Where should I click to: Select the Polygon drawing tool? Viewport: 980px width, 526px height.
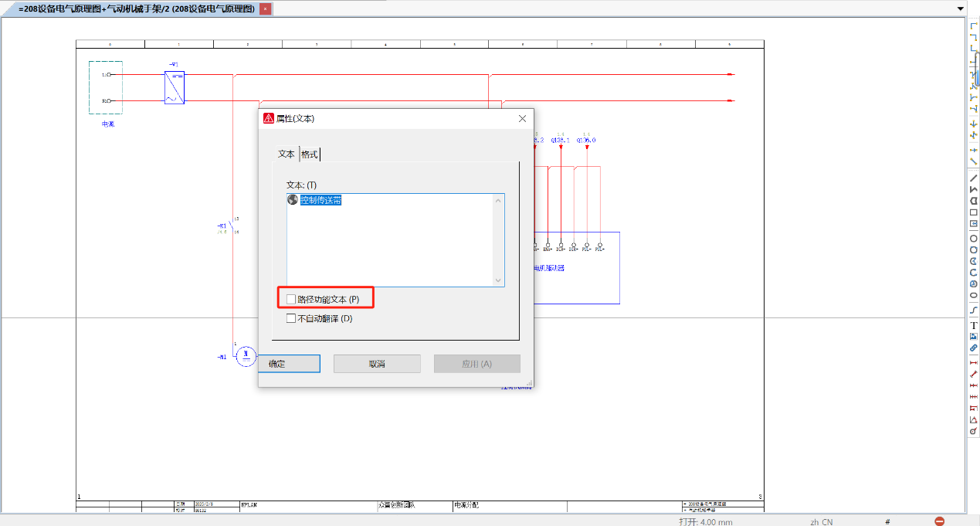[973, 201]
